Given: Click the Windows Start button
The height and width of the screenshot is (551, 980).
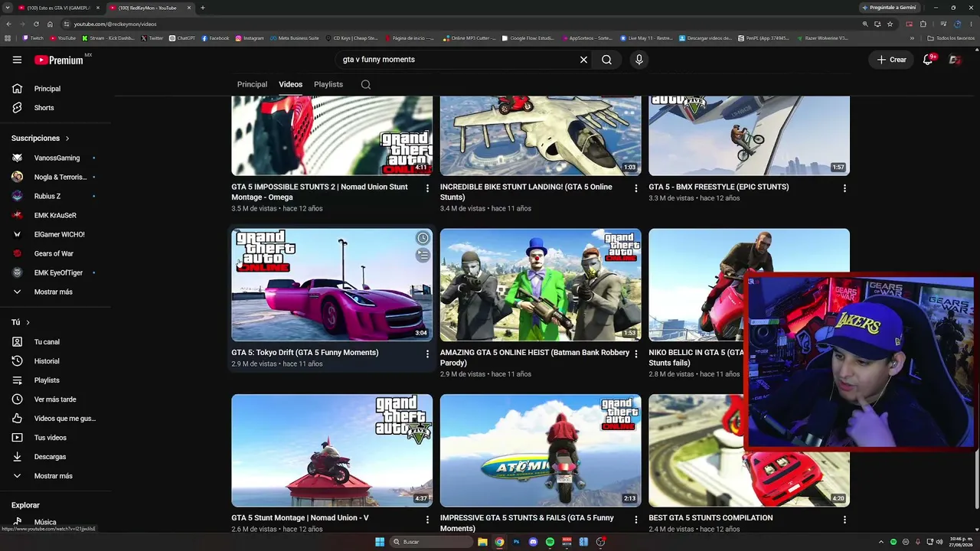Looking at the screenshot, I should click(x=380, y=542).
